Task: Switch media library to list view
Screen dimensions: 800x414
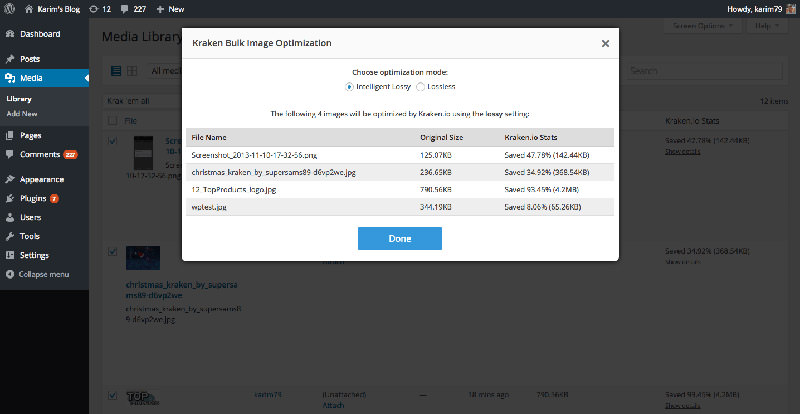Action: click(116, 71)
